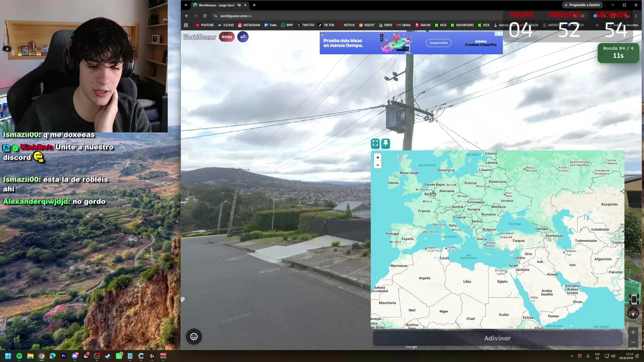Viewport: 644px width, 362px height.
Task: Click the Pregúntale a Gemini button
Action: coord(582,5)
